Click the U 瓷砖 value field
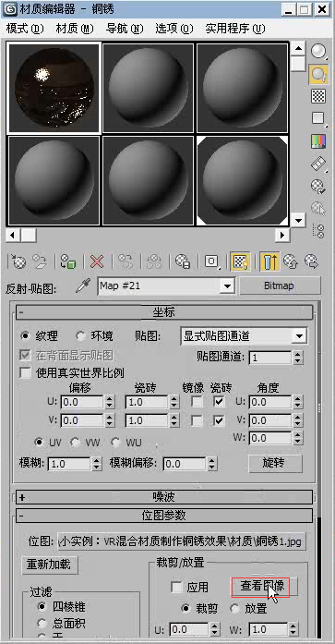Screen dimensions: 335x644 (147, 402)
